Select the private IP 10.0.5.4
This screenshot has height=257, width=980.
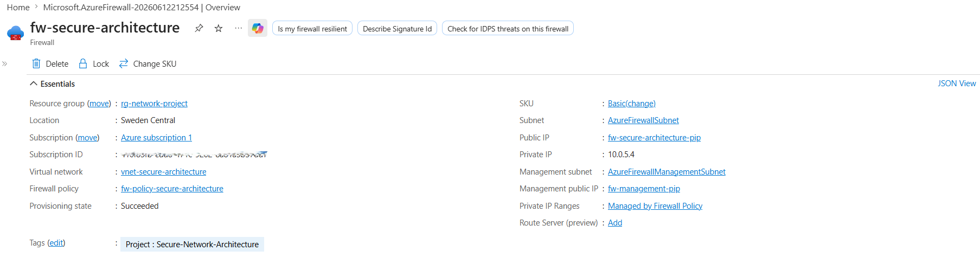coord(621,155)
